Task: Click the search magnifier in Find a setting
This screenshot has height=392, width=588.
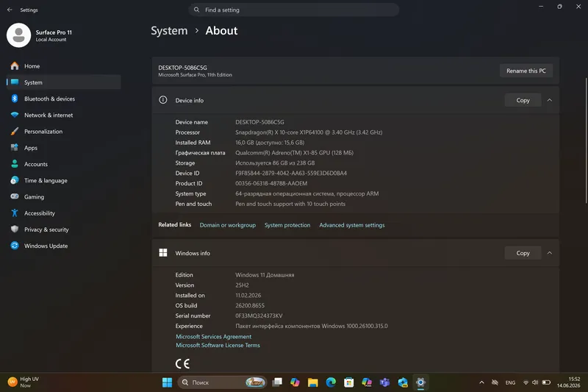Action: [196, 10]
